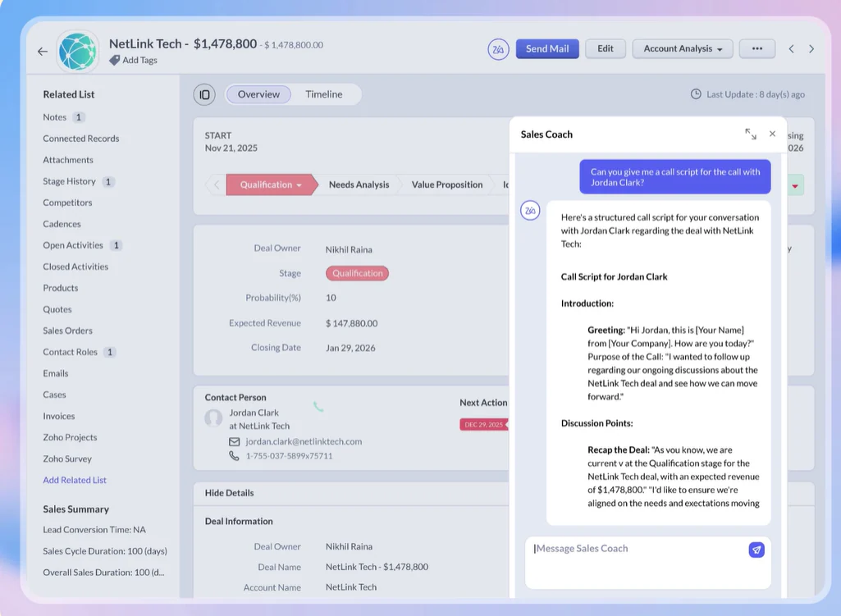Open Invoices related list
The width and height of the screenshot is (841, 616).
pos(59,416)
